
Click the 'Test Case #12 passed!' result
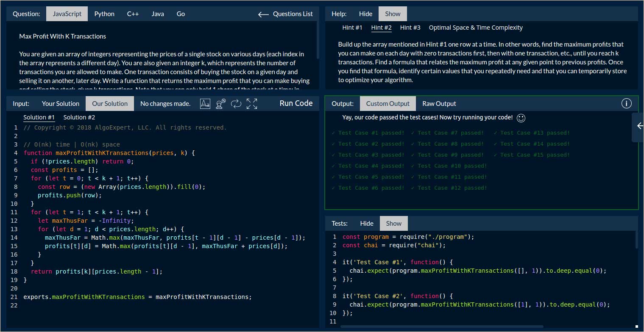[x=449, y=188]
